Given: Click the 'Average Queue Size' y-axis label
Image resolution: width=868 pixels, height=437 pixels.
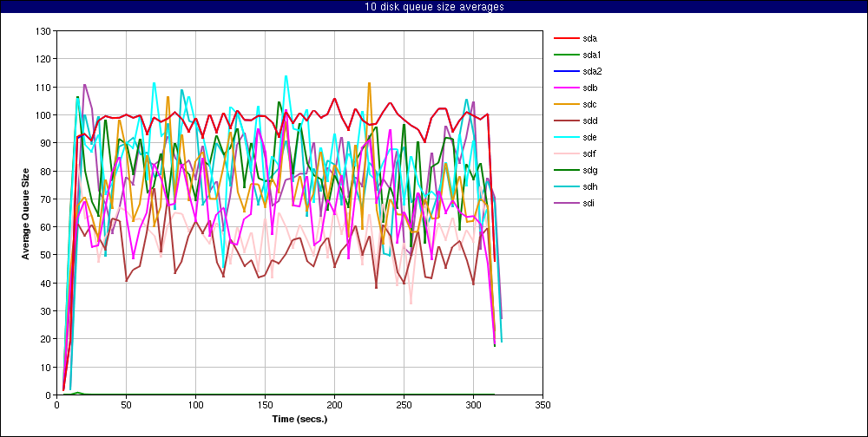Looking at the screenshot, I should point(25,213).
